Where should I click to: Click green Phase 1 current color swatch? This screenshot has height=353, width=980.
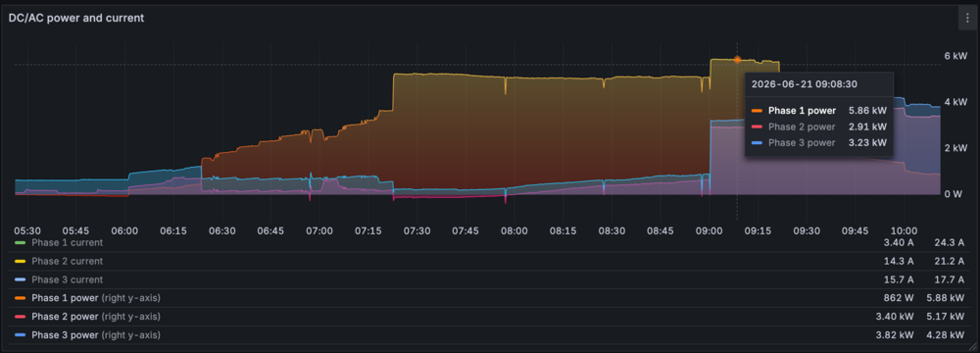20,242
